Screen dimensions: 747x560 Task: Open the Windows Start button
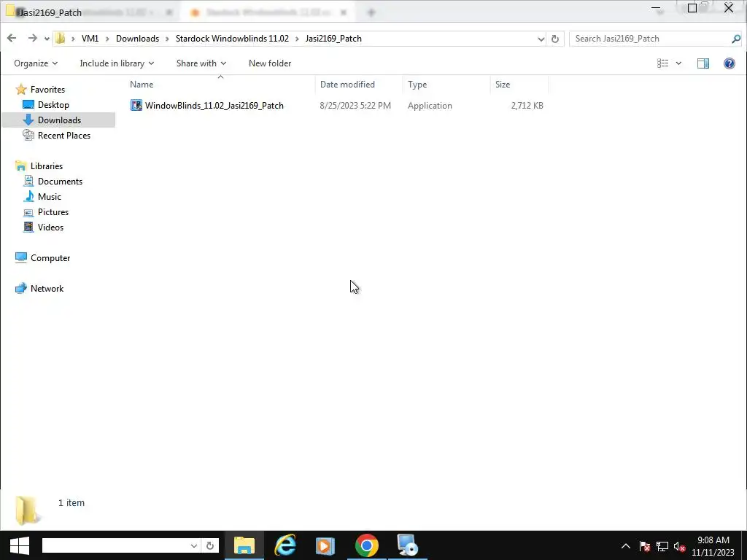20,545
